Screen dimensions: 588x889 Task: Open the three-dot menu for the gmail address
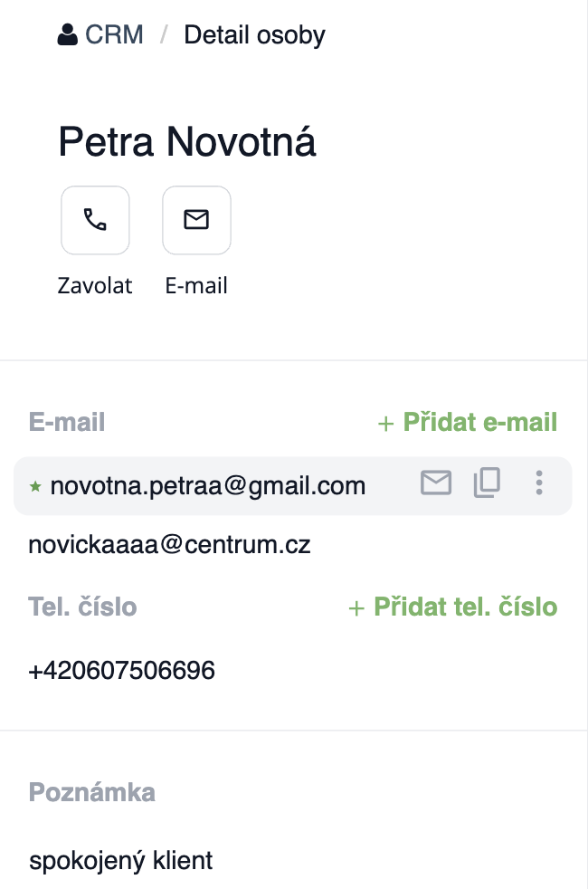(x=539, y=483)
